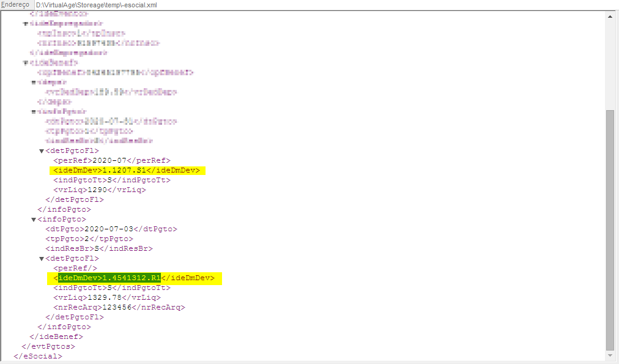Click the ideDmDev 1.4541312.R1 value
Image resolution: width=619 pixels, height=364 pixels.
(x=132, y=278)
